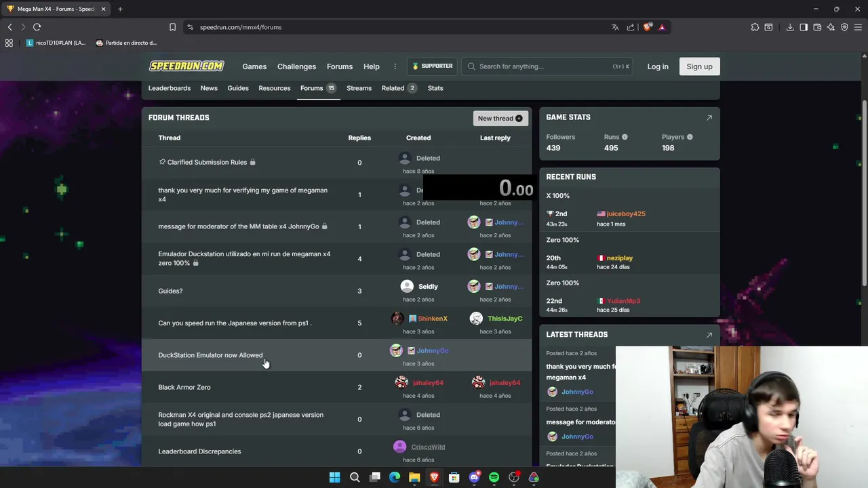Open the Clarified Submission Rules thread
This screenshot has height=488, width=868.
(207, 162)
